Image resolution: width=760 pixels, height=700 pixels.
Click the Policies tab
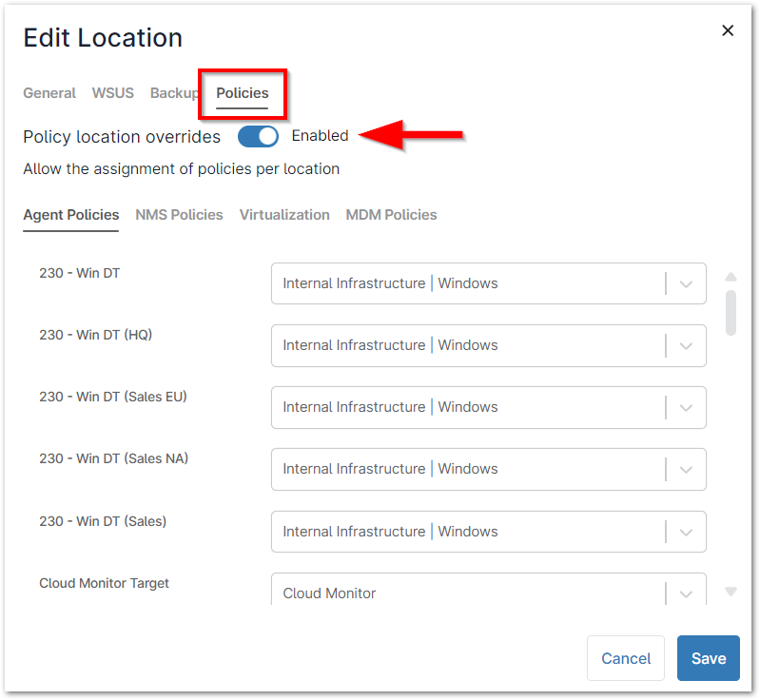(x=242, y=93)
